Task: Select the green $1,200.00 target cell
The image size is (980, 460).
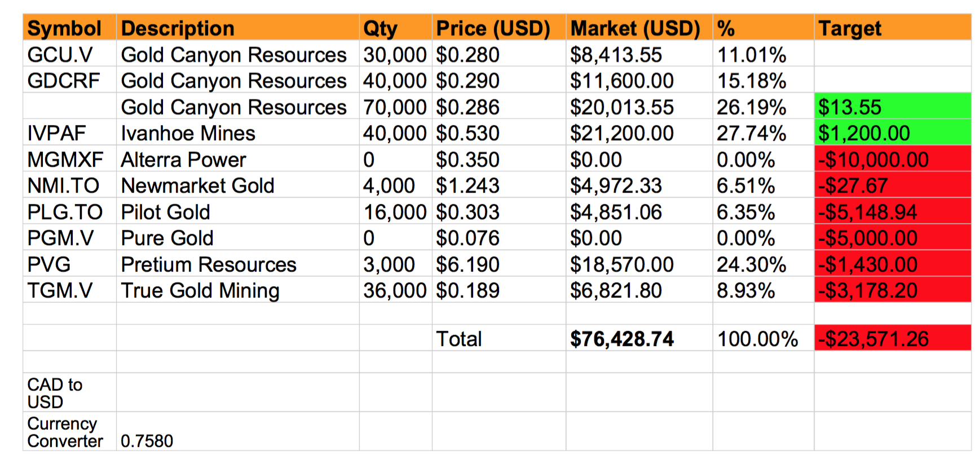Action: (893, 132)
